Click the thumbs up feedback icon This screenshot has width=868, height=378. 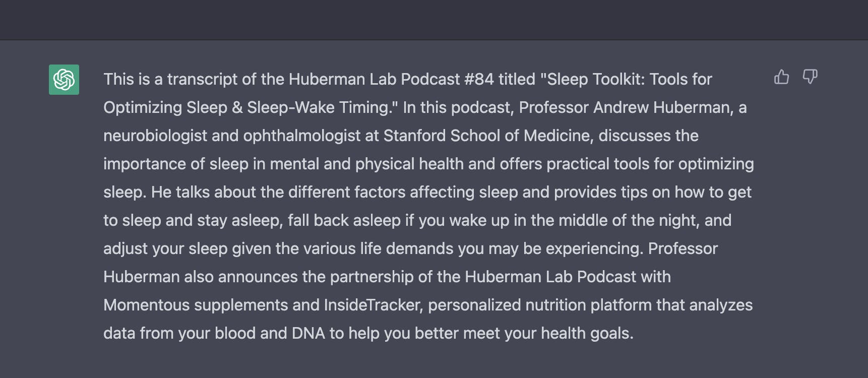pos(781,77)
